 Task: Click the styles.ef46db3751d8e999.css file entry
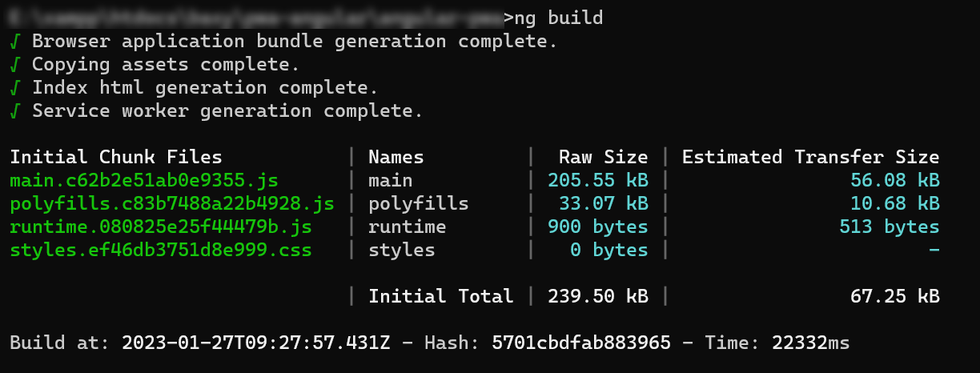[x=161, y=251]
